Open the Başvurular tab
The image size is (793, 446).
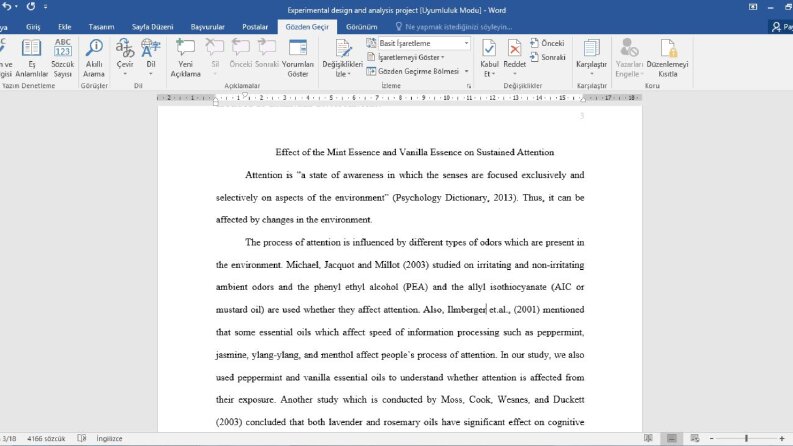(207, 27)
